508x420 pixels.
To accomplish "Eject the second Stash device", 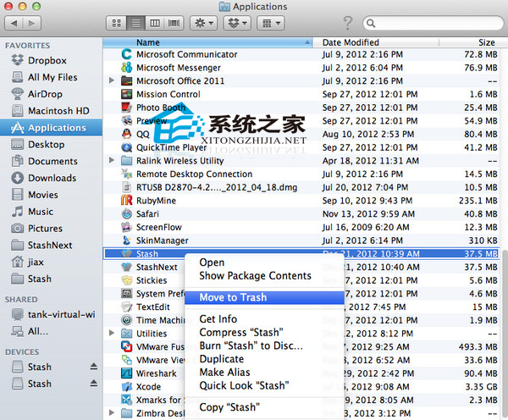I will 94,384.
